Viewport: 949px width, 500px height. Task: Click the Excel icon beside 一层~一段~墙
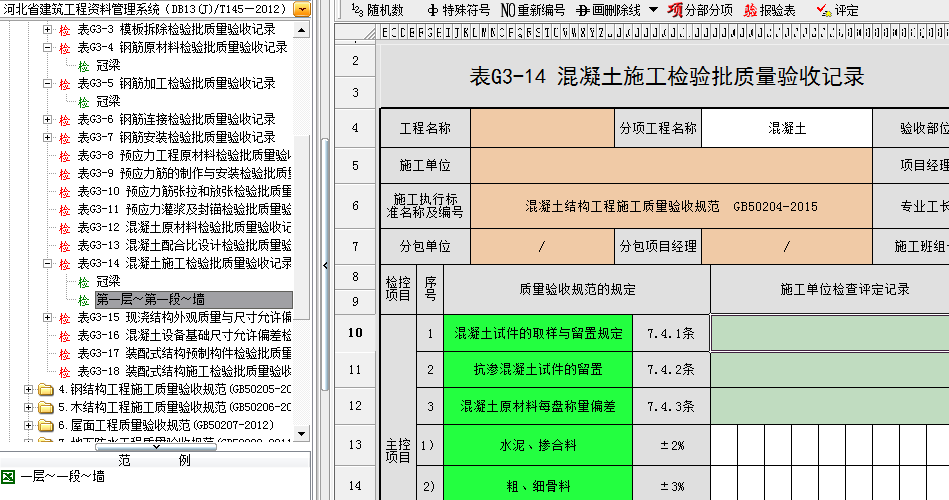pos(8,477)
